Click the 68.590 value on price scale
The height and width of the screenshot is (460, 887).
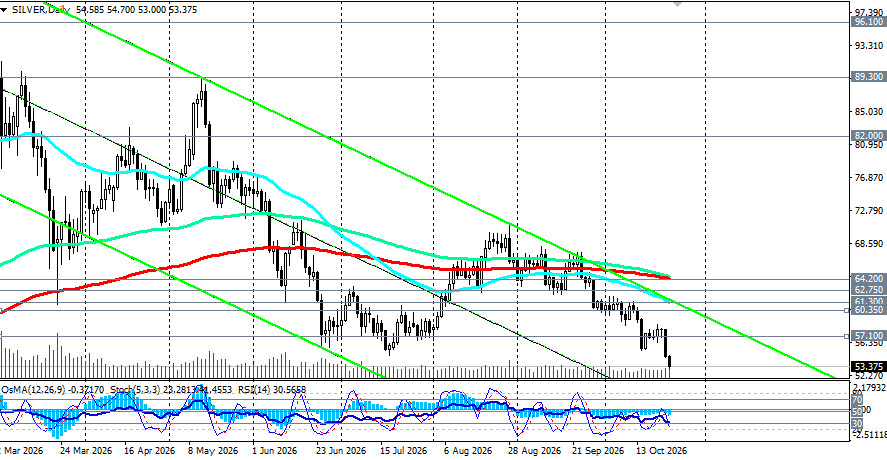868,244
